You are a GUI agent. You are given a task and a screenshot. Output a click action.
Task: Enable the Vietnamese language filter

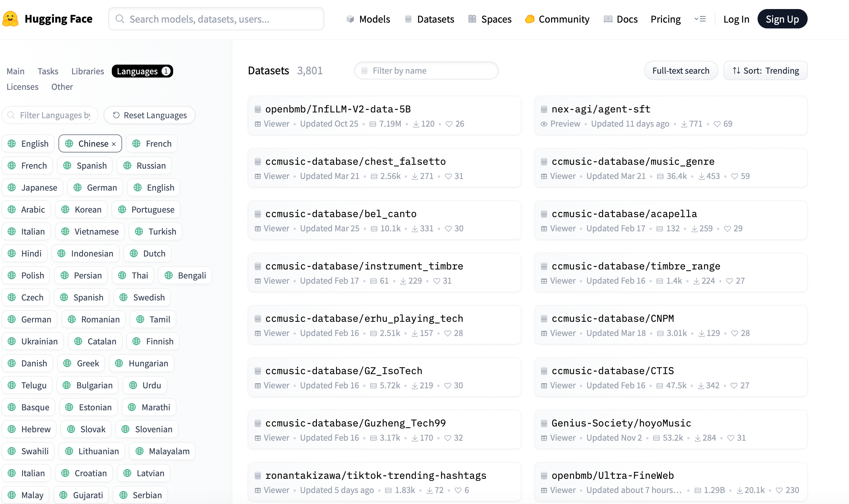coord(90,231)
